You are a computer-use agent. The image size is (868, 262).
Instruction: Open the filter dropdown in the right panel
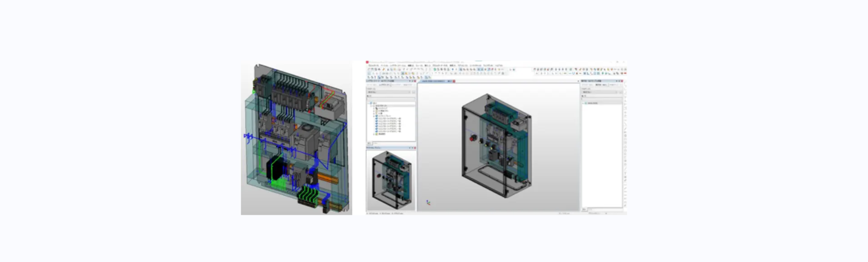point(599,92)
